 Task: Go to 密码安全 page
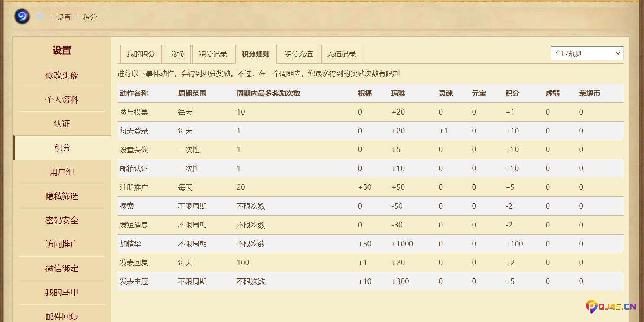point(62,220)
